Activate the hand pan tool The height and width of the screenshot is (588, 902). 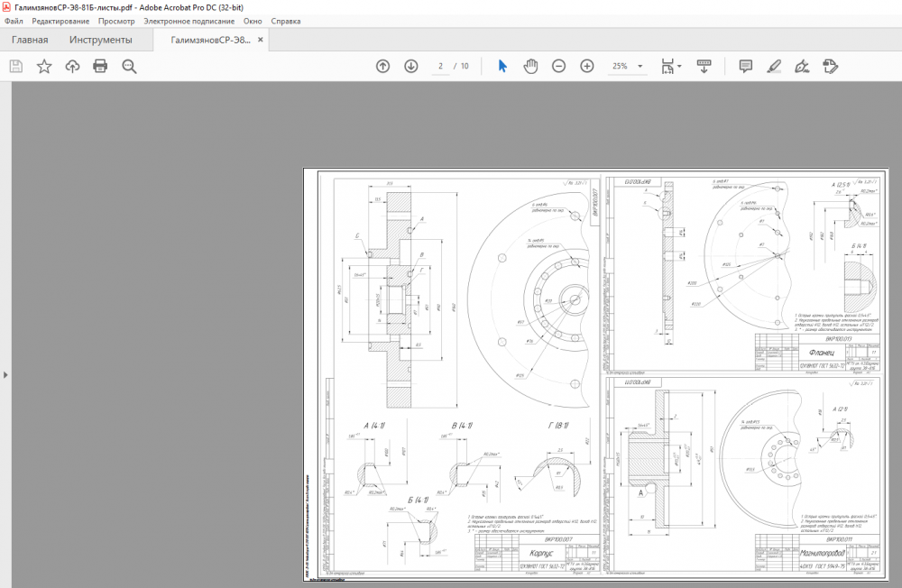click(x=530, y=66)
